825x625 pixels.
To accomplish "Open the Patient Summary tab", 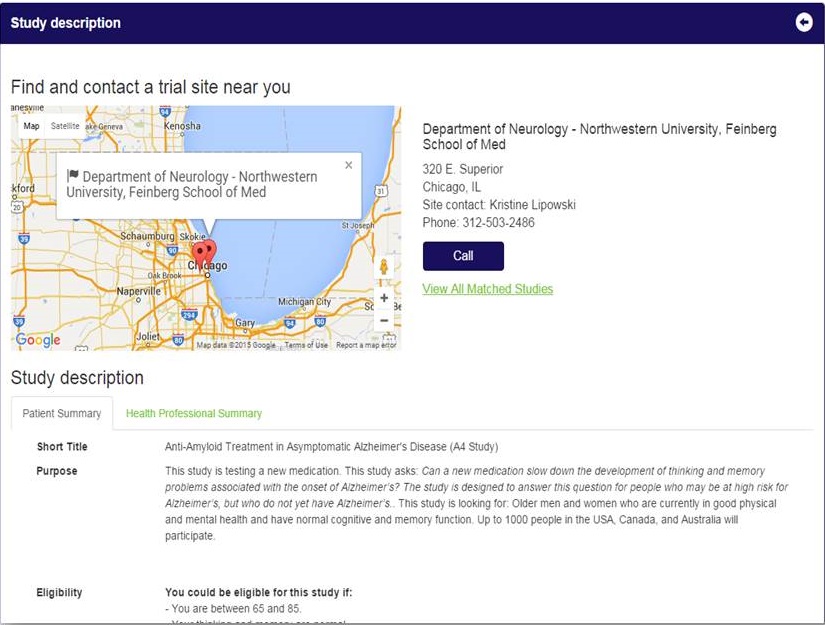I will point(62,413).
